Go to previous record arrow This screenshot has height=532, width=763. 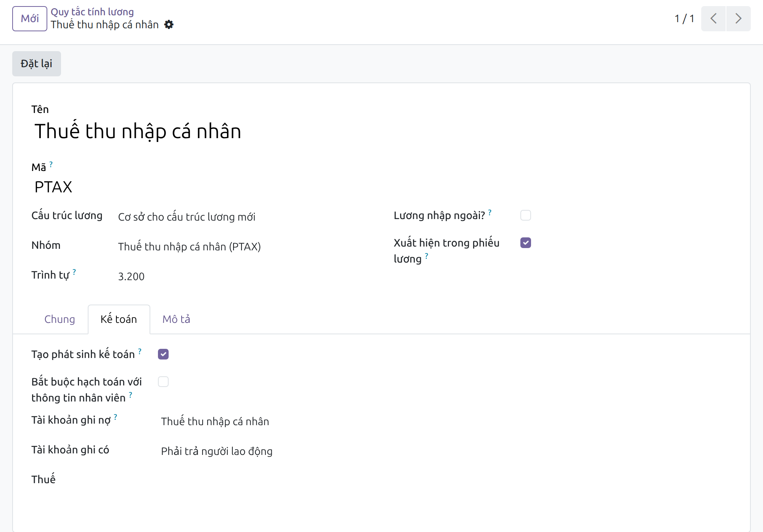[x=713, y=19]
